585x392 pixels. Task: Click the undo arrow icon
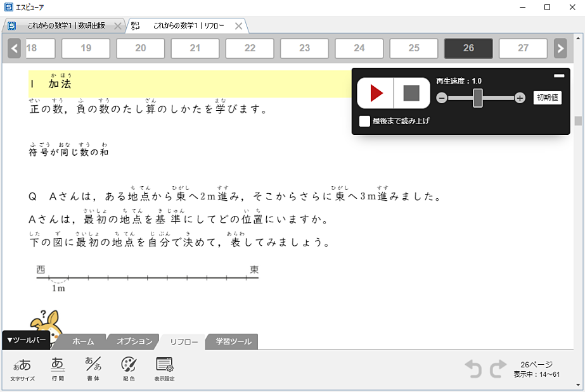(x=474, y=369)
